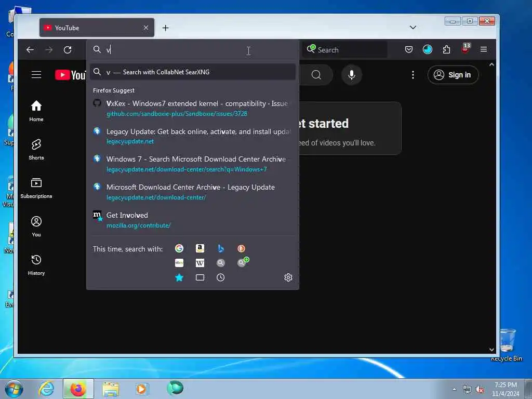532x399 pixels.
Task: Open Shorts in YouTube sidebar
Action: pos(36,149)
